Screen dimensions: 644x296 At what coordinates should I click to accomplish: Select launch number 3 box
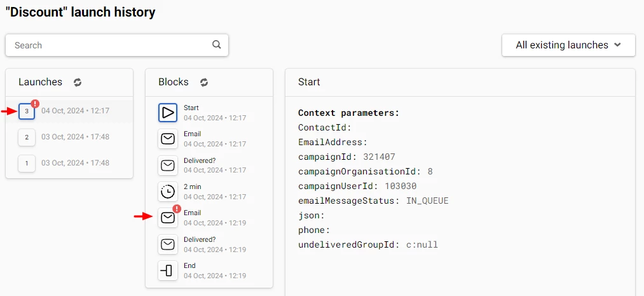click(x=27, y=111)
